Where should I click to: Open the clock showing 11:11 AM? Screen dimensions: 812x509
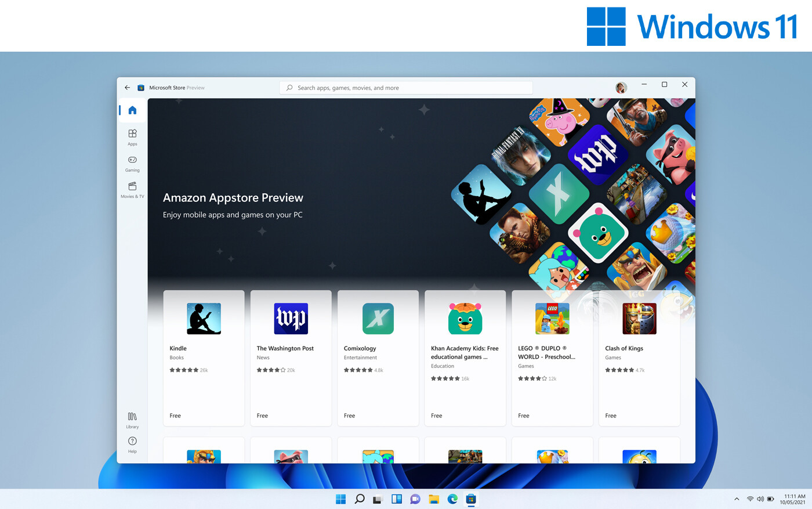(793, 499)
